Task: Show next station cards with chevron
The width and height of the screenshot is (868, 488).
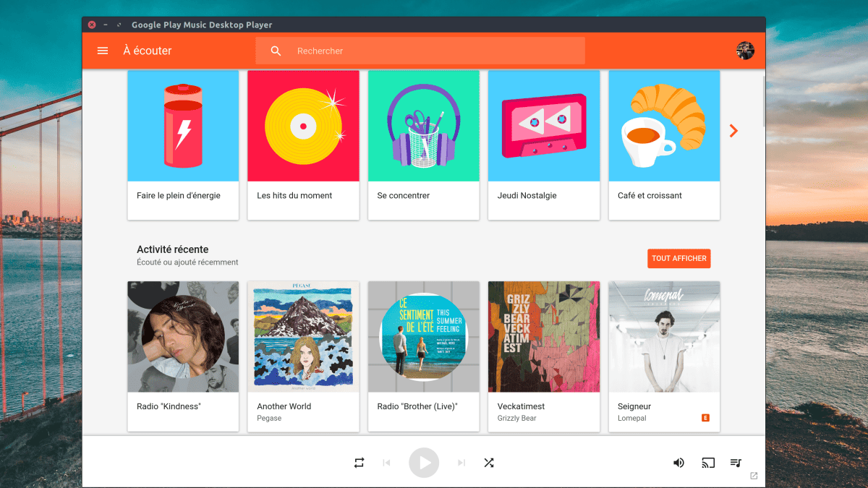Action: (733, 131)
